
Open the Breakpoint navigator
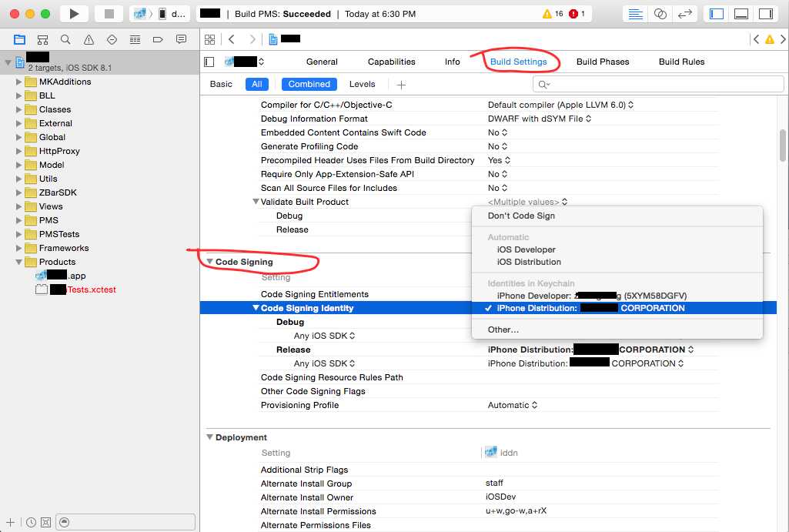coord(158,39)
